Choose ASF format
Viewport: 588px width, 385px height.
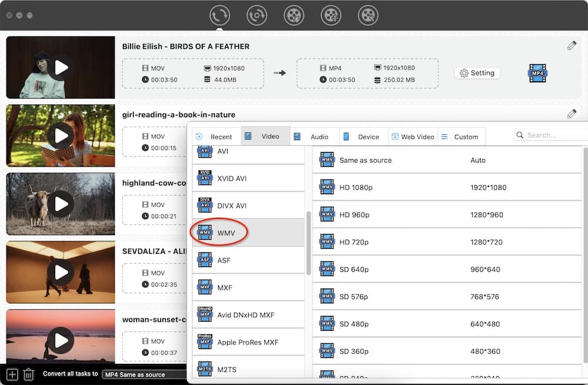coord(248,260)
